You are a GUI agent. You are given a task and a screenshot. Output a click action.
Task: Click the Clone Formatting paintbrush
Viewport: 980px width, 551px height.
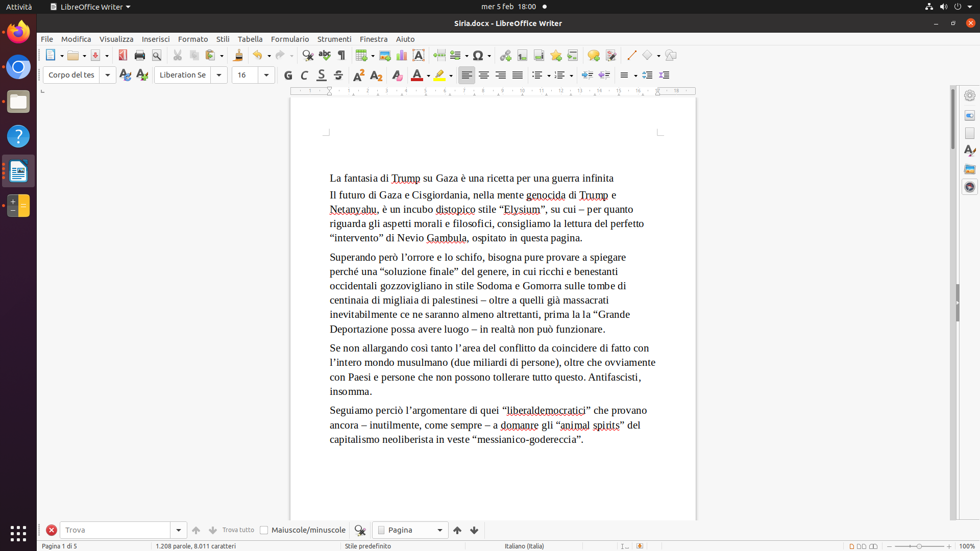pos(238,55)
